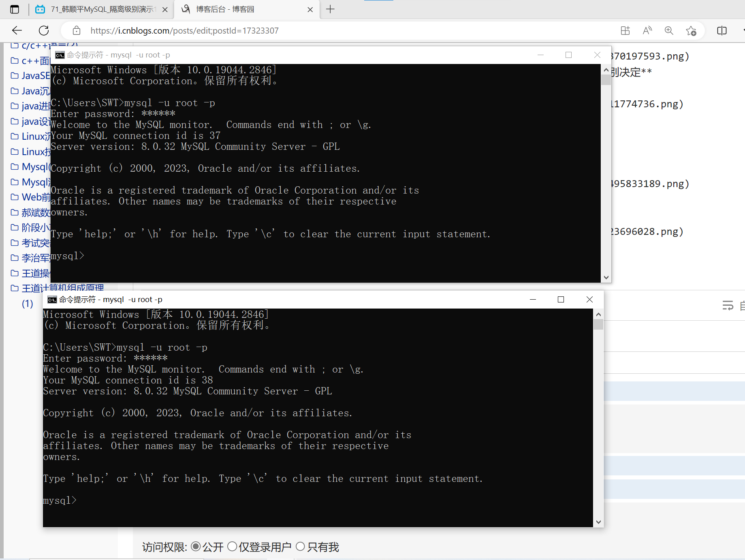Viewport: 745px width, 560px height.
Task: Open the JavaSE folder in sidebar
Action: pos(30,76)
